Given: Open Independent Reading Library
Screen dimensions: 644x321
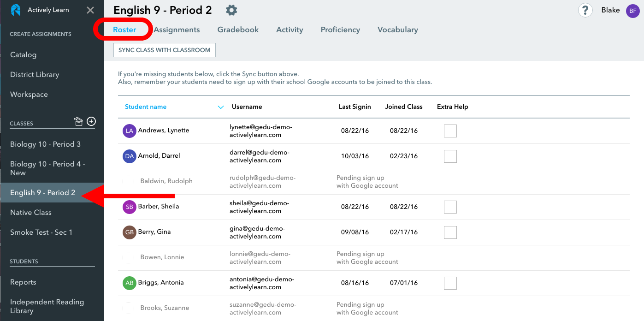Looking at the screenshot, I should coord(47,306).
